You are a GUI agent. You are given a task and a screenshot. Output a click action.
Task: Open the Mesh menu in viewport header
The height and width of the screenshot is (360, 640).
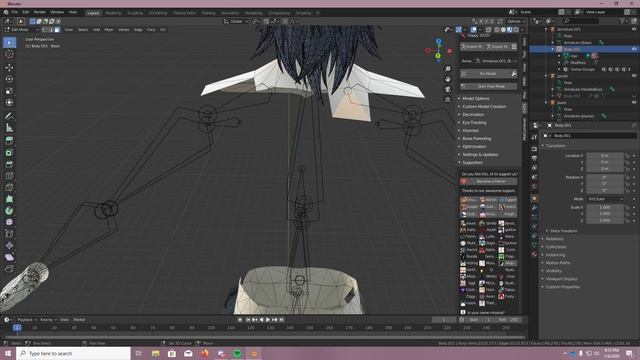click(x=109, y=30)
